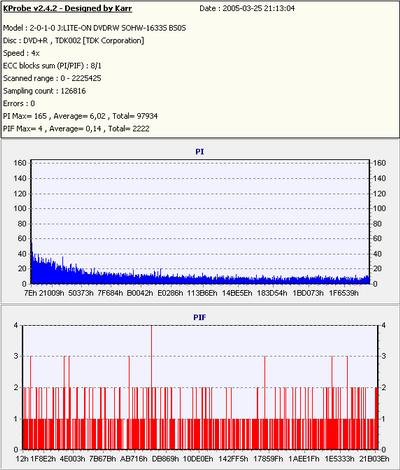Click the Sampling count 126816 line
Screen dimensions: 400x470
[x=44, y=91]
